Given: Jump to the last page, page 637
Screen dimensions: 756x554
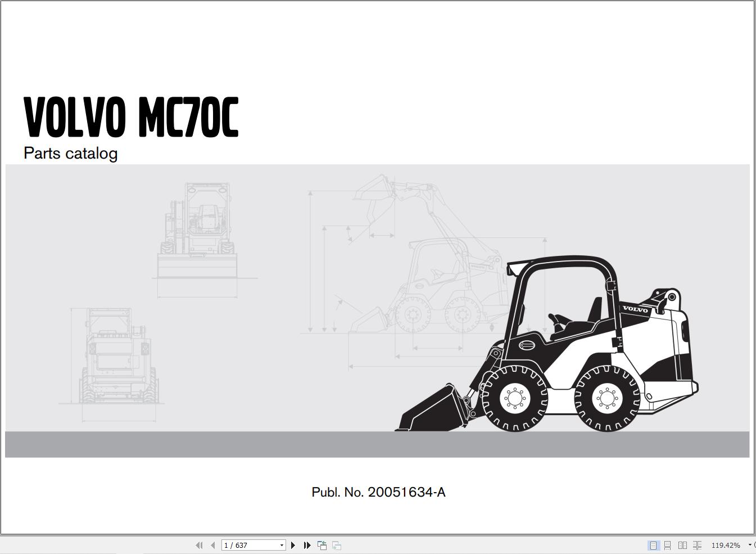Looking at the screenshot, I should click(x=307, y=545).
